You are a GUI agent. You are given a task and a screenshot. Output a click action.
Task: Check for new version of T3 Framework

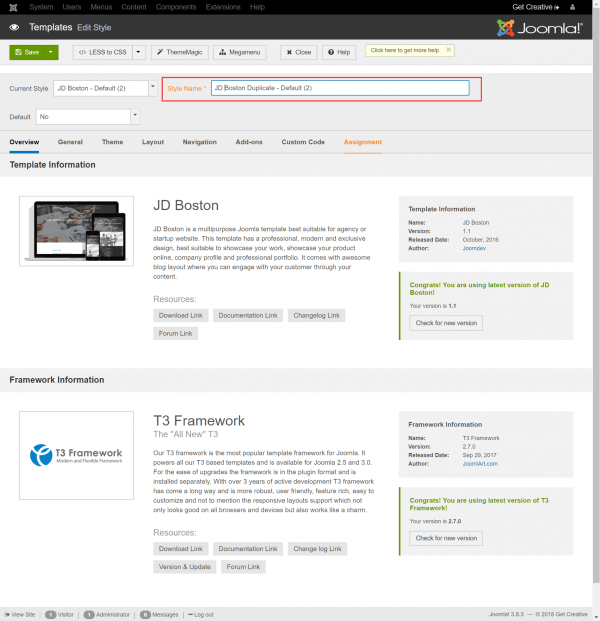pyautogui.click(x=446, y=538)
